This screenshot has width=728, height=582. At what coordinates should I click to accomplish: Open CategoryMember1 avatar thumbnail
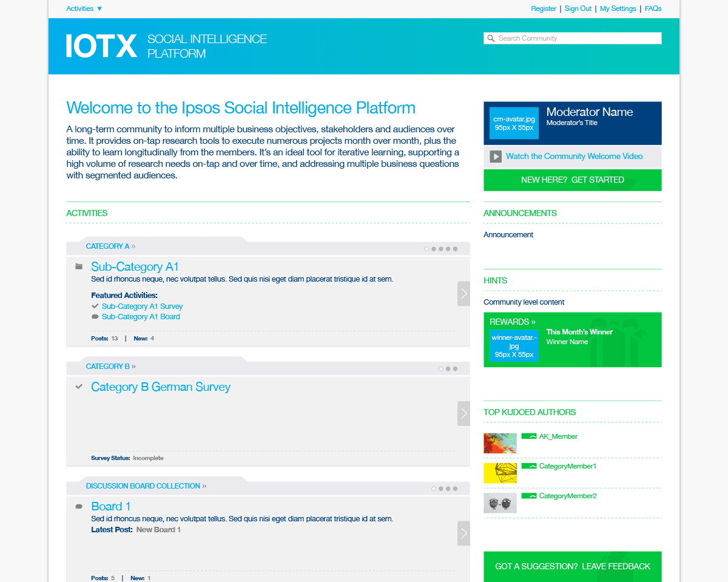[x=500, y=473]
